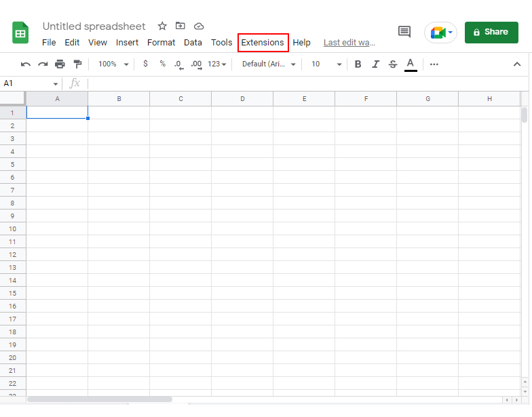Click the horizontal scroll right arrow
The width and height of the screenshot is (532, 417).
pos(517,400)
